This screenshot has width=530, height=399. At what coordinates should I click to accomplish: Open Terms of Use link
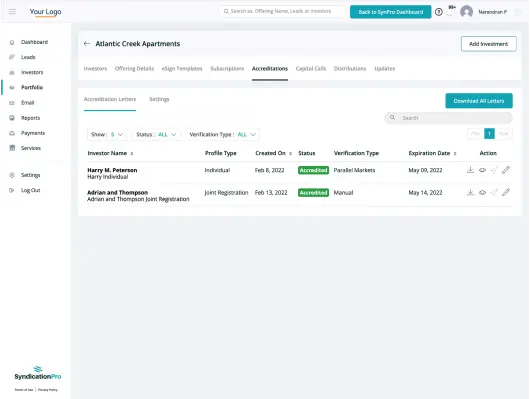coord(24,390)
